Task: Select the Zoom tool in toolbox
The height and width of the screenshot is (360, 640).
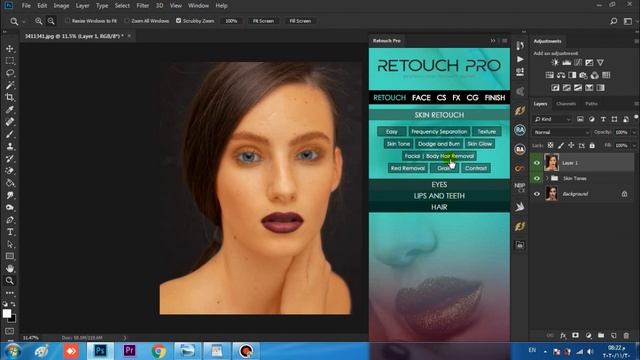Action: [10, 281]
